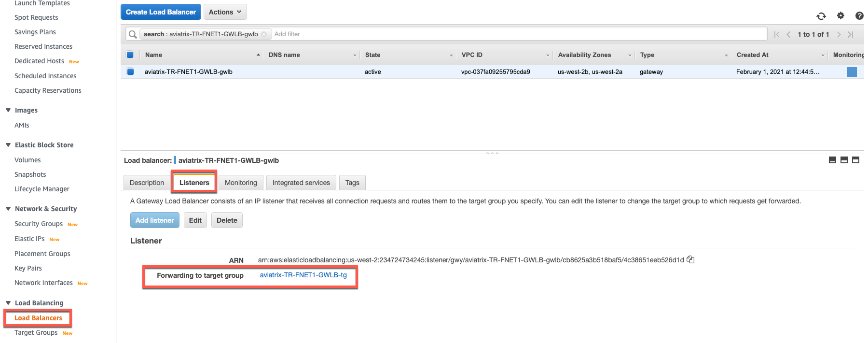Switch to the Description tab
The width and height of the screenshot is (868, 343).
(147, 183)
